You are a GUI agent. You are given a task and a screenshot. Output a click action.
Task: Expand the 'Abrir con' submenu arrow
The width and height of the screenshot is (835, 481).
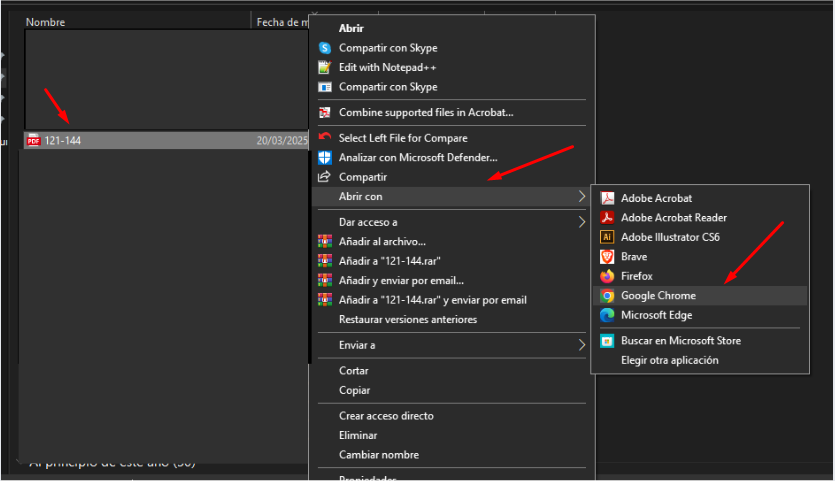coord(582,197)
